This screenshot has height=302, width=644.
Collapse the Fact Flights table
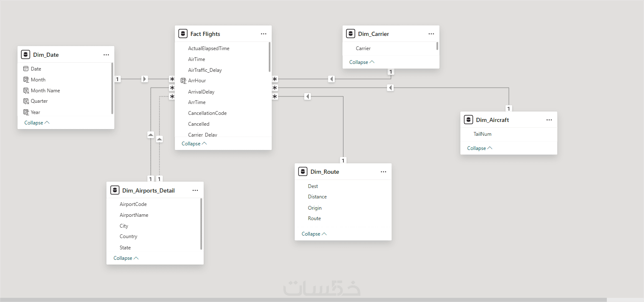(x=194, y=144)
